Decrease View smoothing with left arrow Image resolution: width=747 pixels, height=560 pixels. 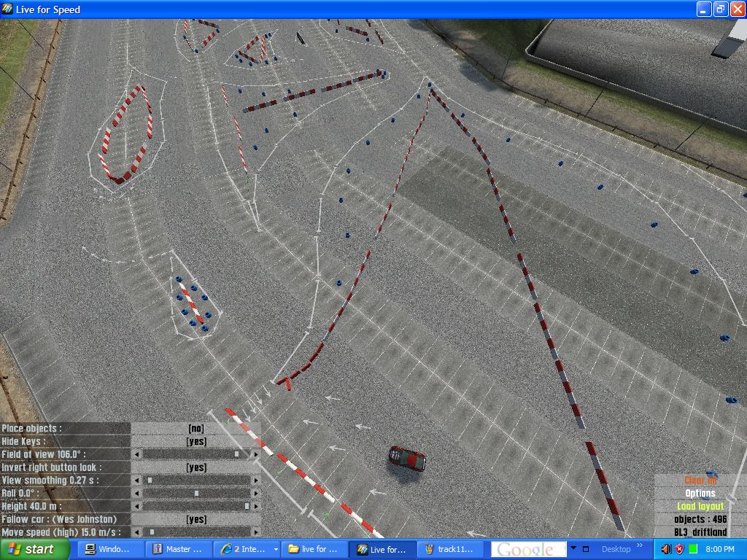pos(137,481)
